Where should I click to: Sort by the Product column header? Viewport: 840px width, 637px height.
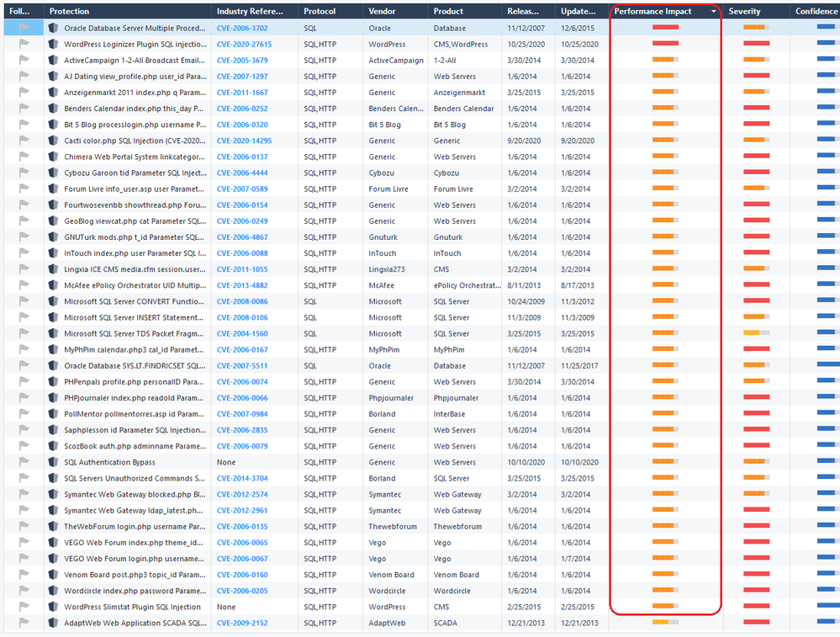click(464, 11)
